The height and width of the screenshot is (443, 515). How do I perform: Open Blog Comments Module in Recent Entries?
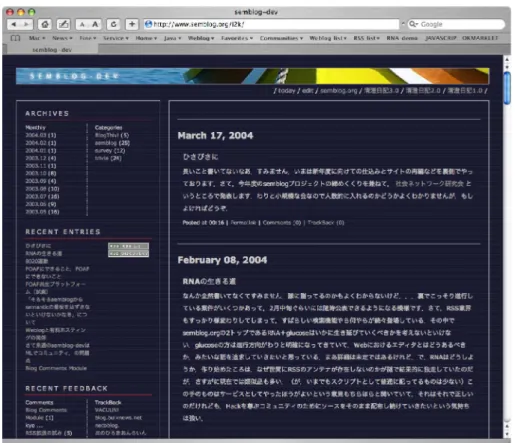point(56,368)
